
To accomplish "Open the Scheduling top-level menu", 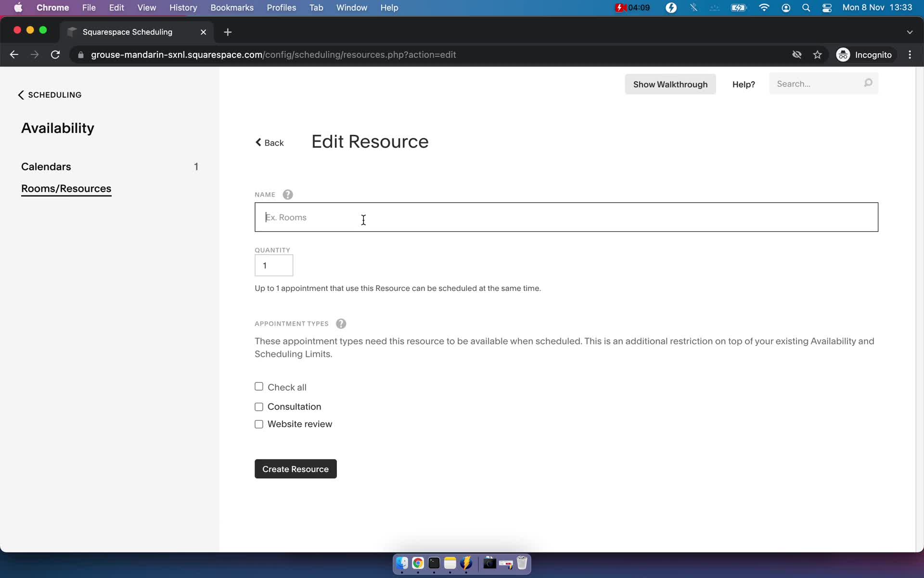I will pos(50,94).
